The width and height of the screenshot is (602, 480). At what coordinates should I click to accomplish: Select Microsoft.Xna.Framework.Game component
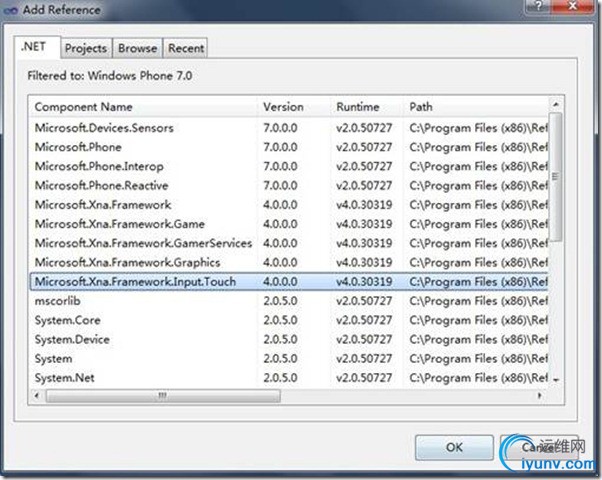click(x=289, y=224)
